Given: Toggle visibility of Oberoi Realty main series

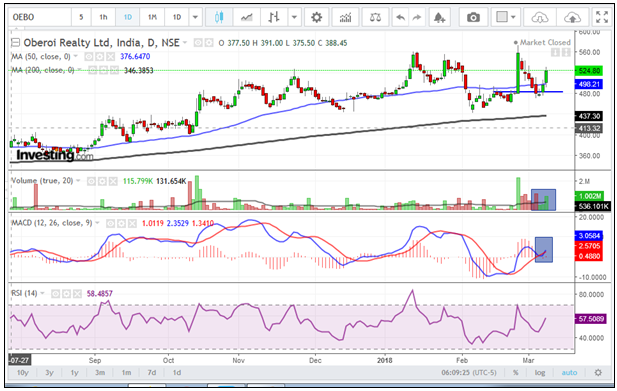Looking at the screenshot, I should click(x=198, y=42).
